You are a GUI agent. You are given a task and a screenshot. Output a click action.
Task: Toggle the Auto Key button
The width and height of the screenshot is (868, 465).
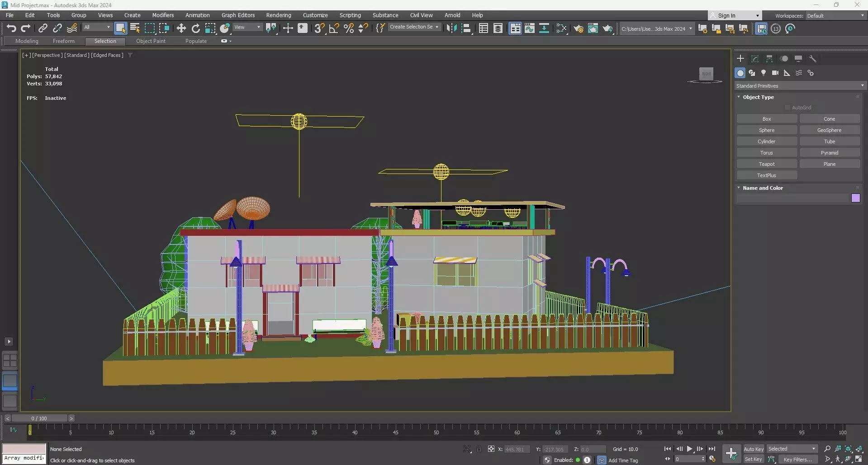753,449
